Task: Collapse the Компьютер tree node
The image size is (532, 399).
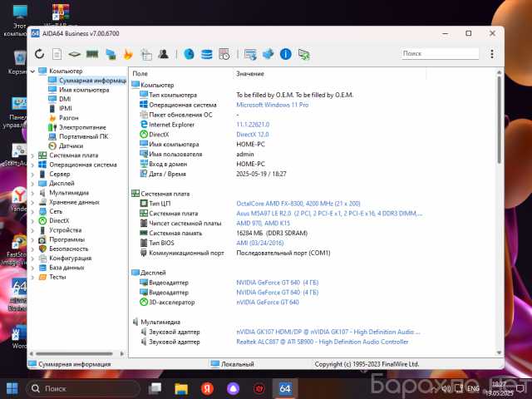Action: [33, 71]
